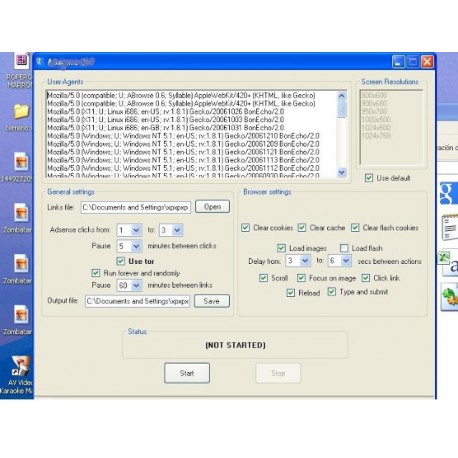Open the links file browser

coord(212,207)
